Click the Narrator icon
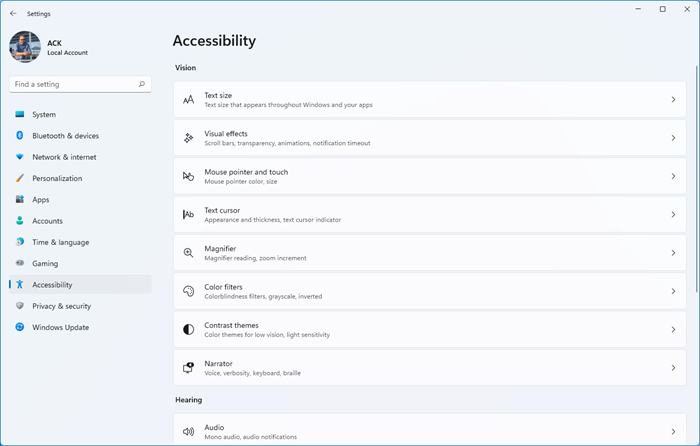The height and width of the screenshot is (446, 700). point(188,368)
